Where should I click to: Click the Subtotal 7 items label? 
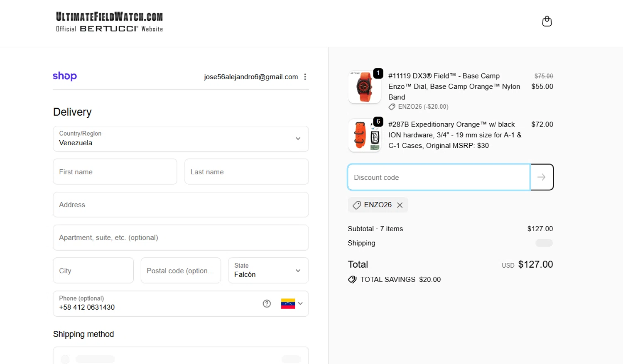pos(375,229)
